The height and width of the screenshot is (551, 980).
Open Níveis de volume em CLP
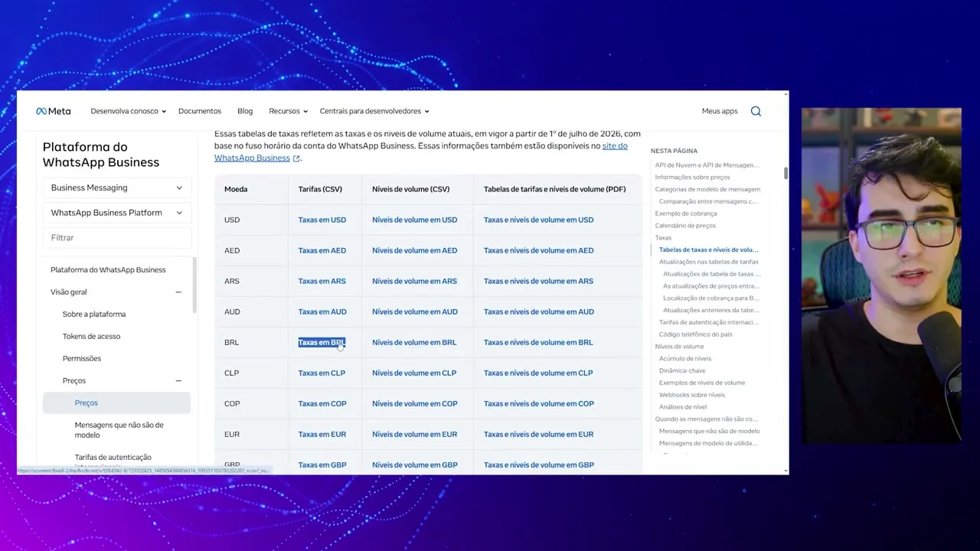[414, 373]
